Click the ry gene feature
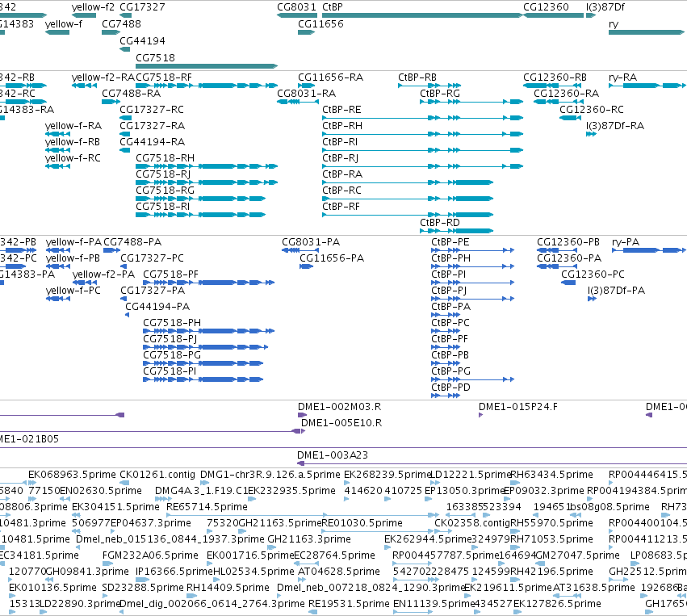687x616 pixels. pyautogui.click(x=647, y=32)
